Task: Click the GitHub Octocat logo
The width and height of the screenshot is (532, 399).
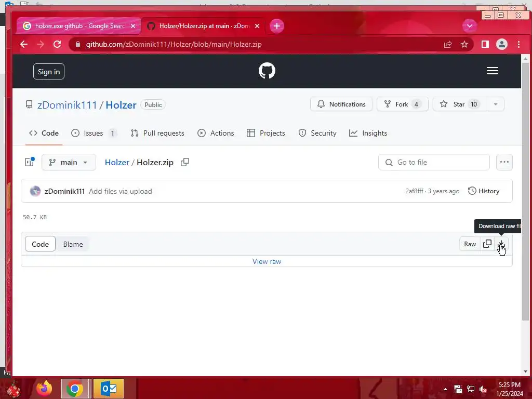Action: click(267, 71)
